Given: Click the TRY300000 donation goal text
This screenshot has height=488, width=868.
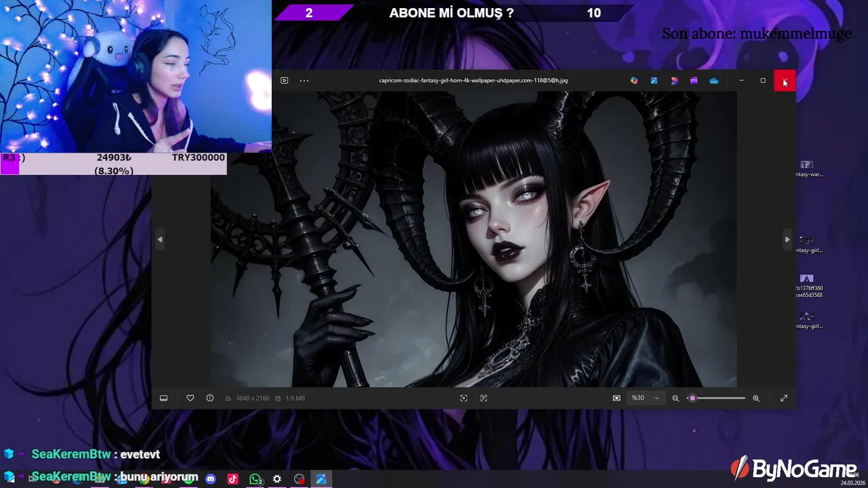Looking at the screenshot, I should coord(198,157).
